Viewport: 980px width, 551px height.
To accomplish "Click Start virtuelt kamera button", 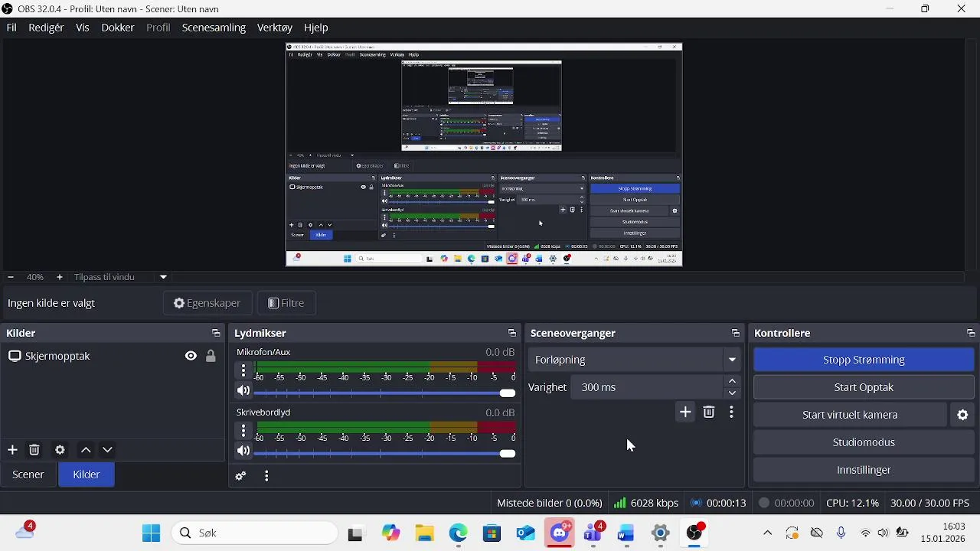I will 850,415.
